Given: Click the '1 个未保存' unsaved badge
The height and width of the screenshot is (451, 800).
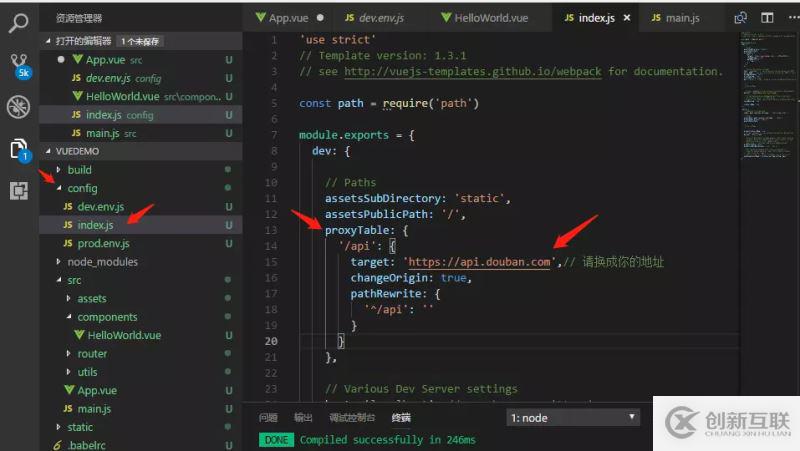Looking at the screenshot, I should 140,41.
